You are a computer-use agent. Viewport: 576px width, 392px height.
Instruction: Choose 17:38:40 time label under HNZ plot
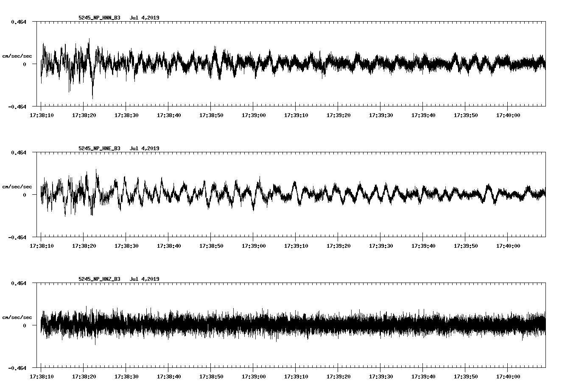[169, 376]
